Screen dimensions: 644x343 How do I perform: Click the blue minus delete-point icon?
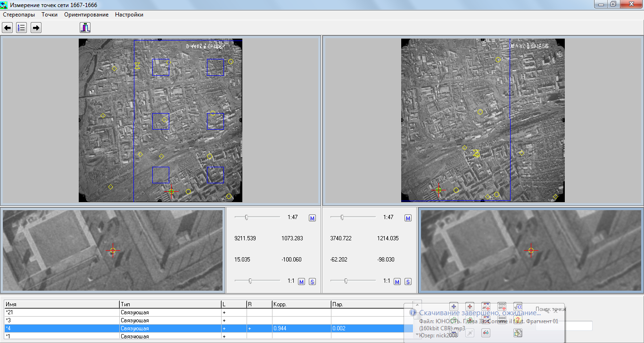[454, 333]
